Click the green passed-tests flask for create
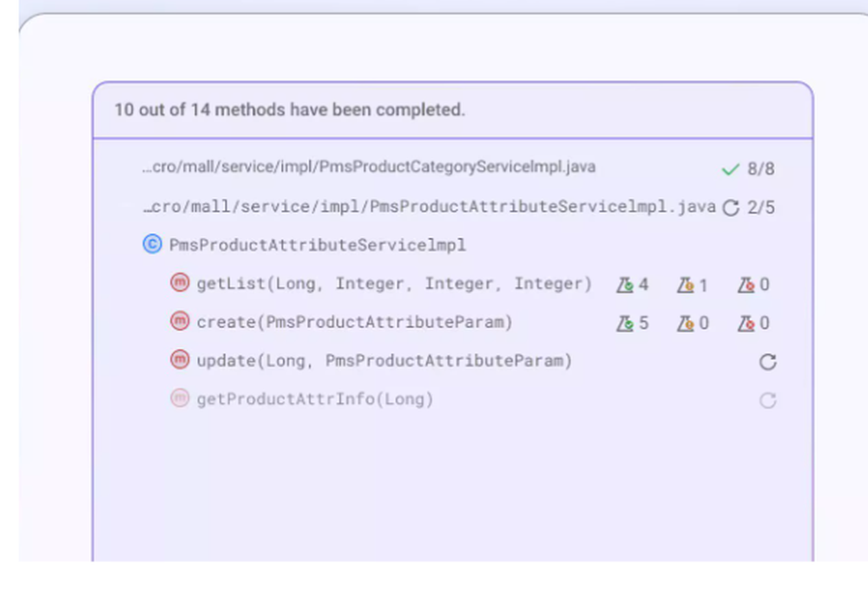Screen dimensions: 868x599 pyautogui.click(x=625, y=323)
